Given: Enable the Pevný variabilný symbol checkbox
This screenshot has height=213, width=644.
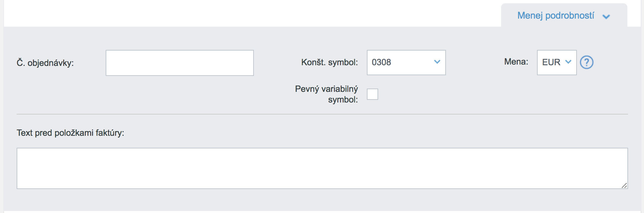Looking at the screenshot, I should point(373,94).
